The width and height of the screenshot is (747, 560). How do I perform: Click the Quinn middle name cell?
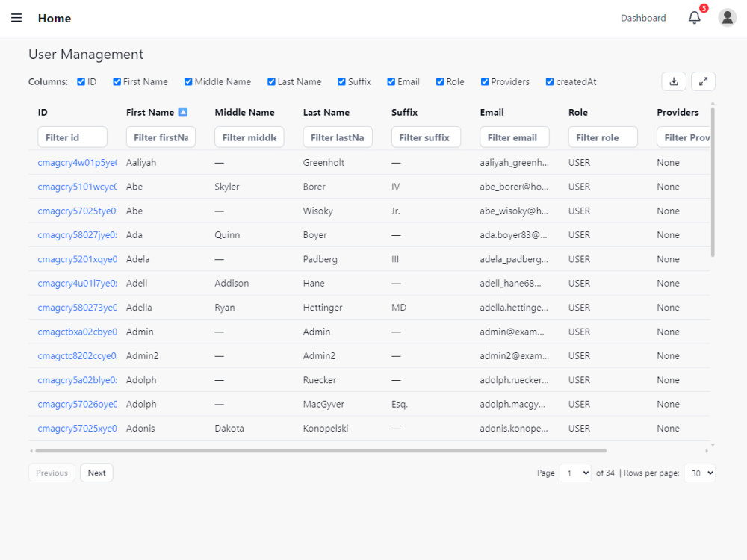click(x=227, y=234)
